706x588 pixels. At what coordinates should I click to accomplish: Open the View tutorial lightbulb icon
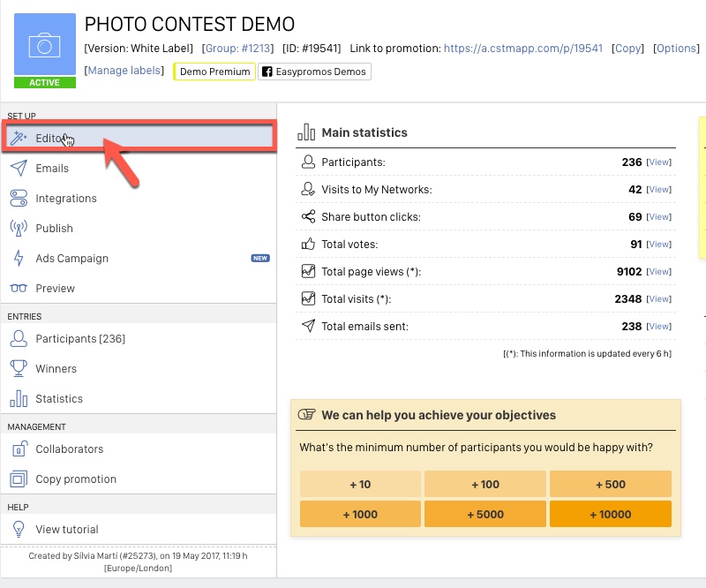pyautogui.click(x=19, y=529)
